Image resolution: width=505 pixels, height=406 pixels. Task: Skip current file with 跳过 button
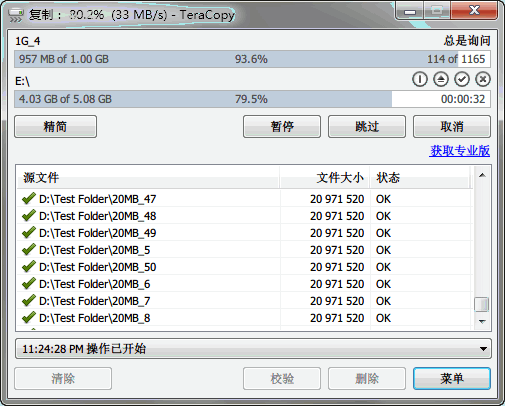tap(367, 127)
